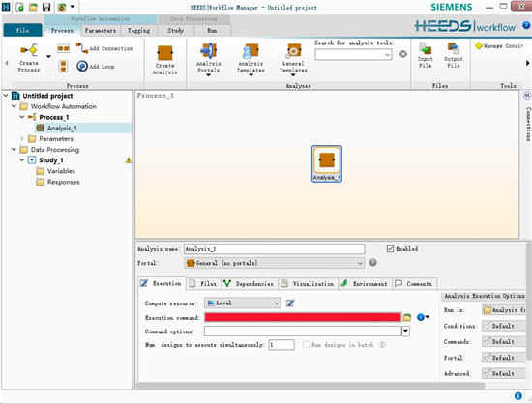The height and width of the screenshot is (404, 532).
Task: Browse for execution command with folder icon
Action: 407,318
